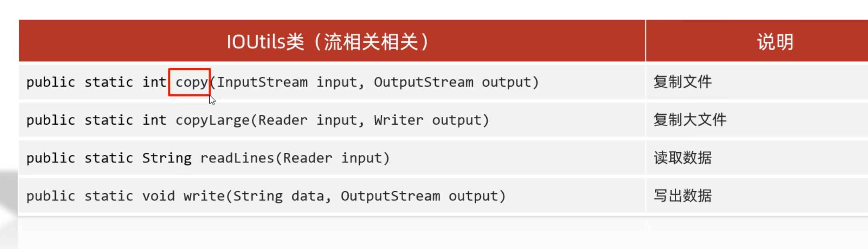Click the write method name
Viewport: 868px width, 249px height.
coord(204,196)
